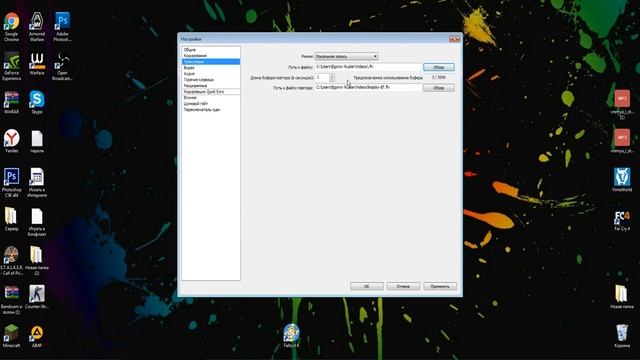
Task: Click the Отмена cancel button
Action: tap(403, 286)
